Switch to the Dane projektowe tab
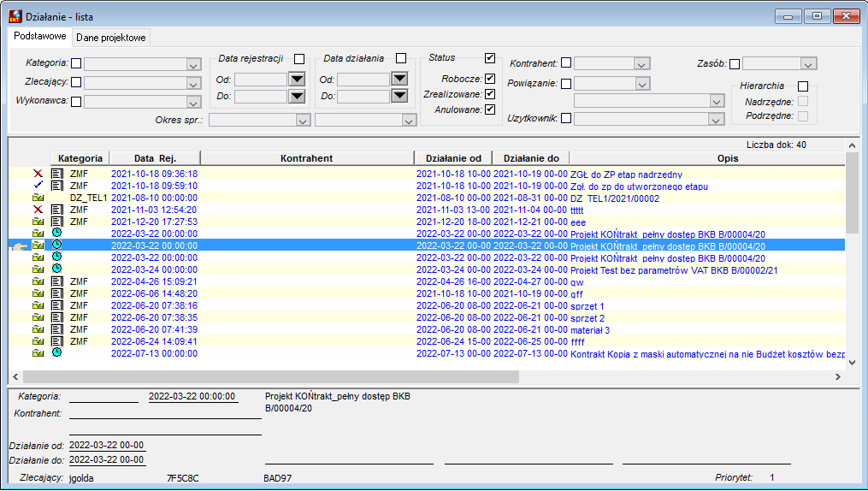This screenshot has width=868, height=491. [111, 38]
